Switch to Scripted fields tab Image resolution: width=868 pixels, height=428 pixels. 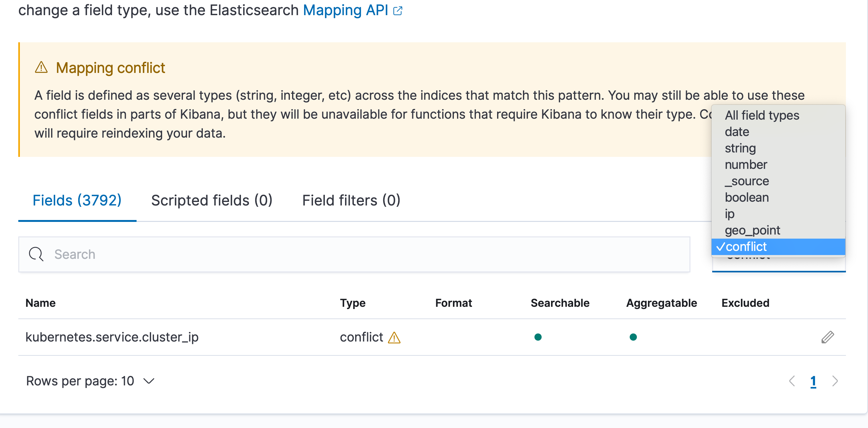[x=212, y=200]
